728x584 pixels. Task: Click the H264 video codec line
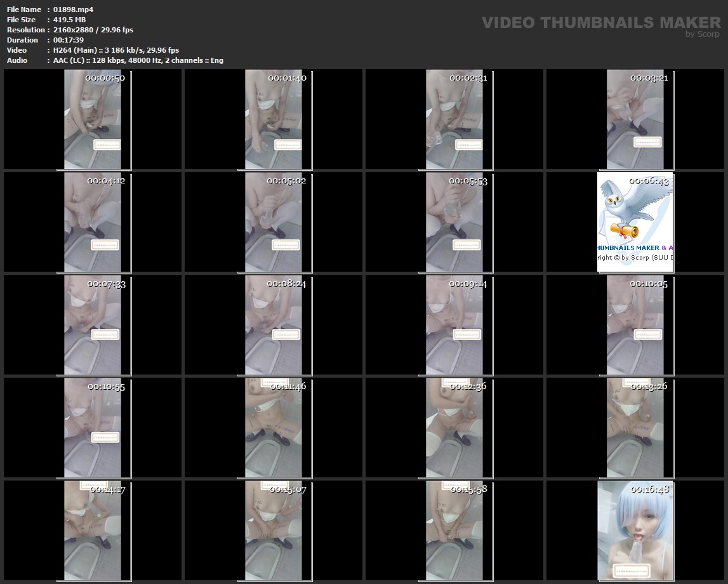pos(116,50)
